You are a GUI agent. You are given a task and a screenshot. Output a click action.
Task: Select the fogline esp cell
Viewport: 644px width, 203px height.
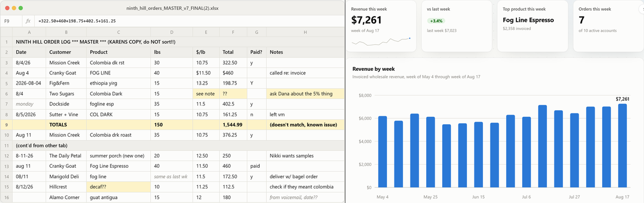(x=119, y=104)
